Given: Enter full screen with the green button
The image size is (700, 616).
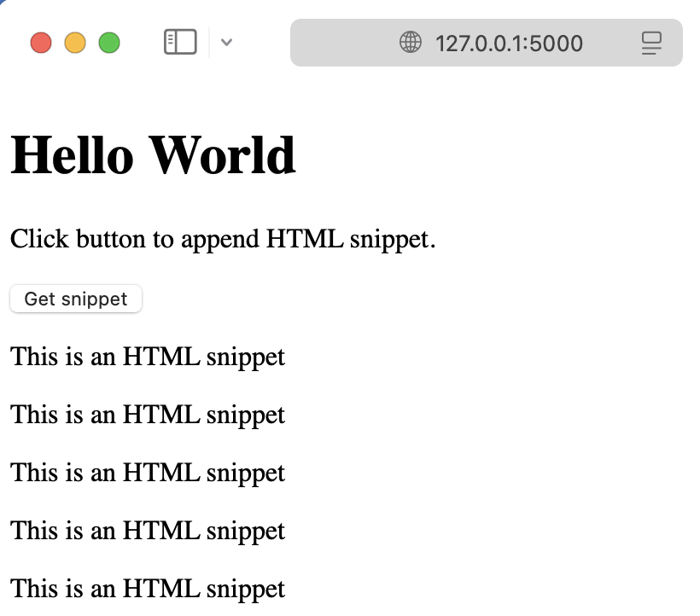Looking at the screenshot, I should pyautogui.click(x=109, y=43).
